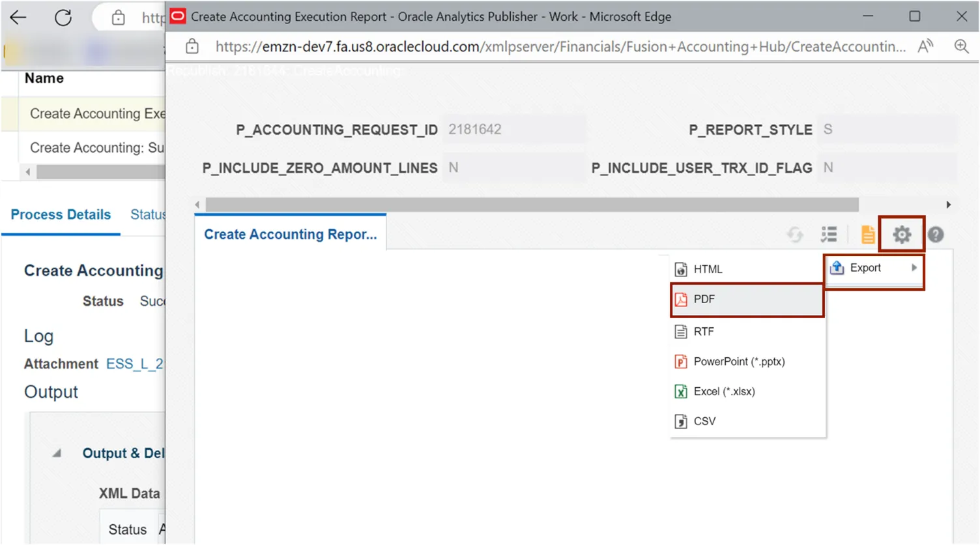Click the orange document view report icon
This screenshot has width=980, height=545.
pos(867,235)
